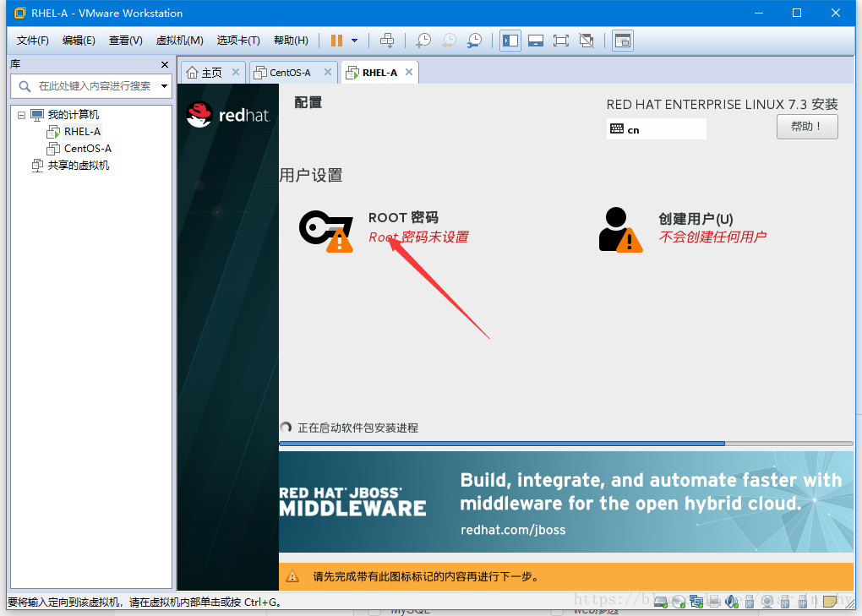Image resolution: width=862 pixels, height=616 pixels.
Task: Enter full screen mode
Action: click(x=561, y=40)
